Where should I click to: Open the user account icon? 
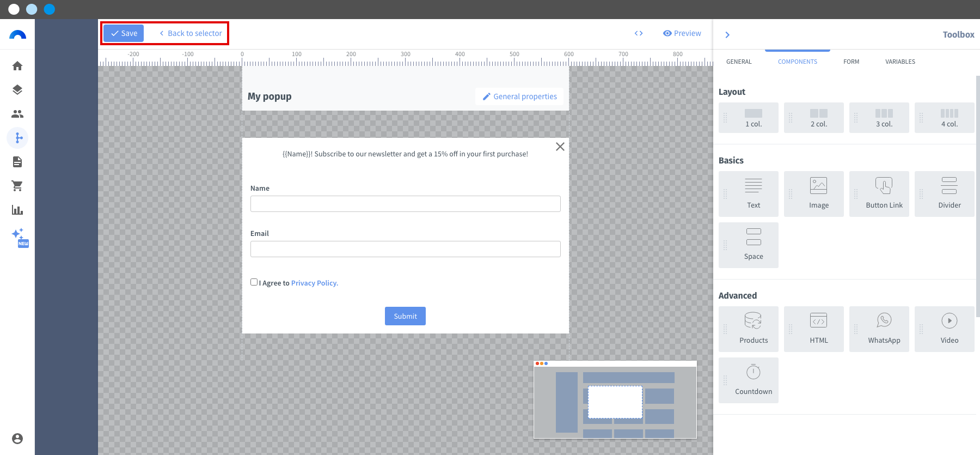[x=17, y=439]
